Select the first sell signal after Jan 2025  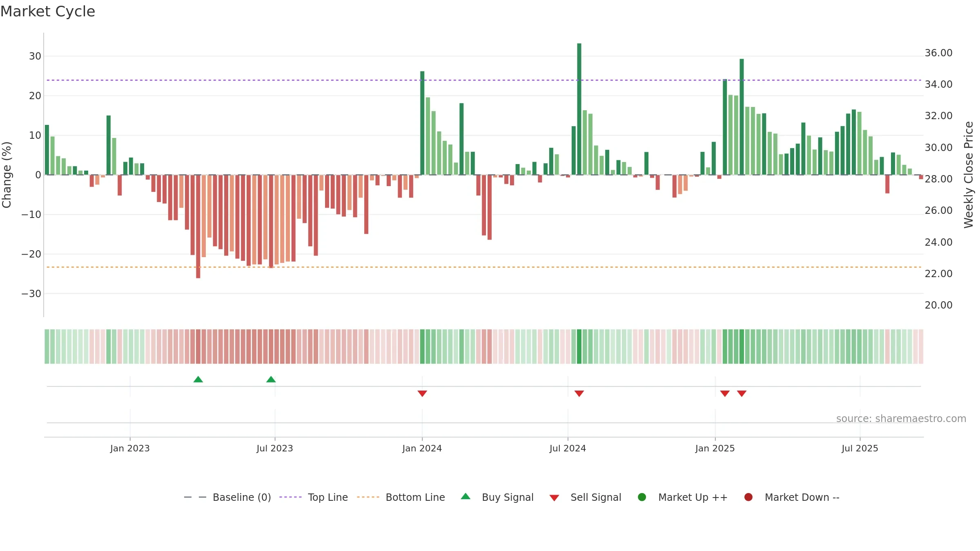point(725,393)
